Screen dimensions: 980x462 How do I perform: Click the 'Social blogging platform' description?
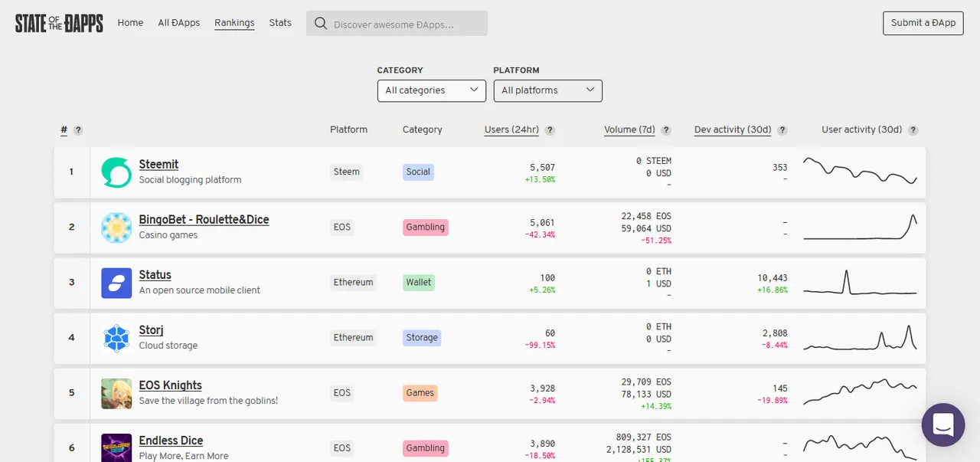(x=190, y=180)
